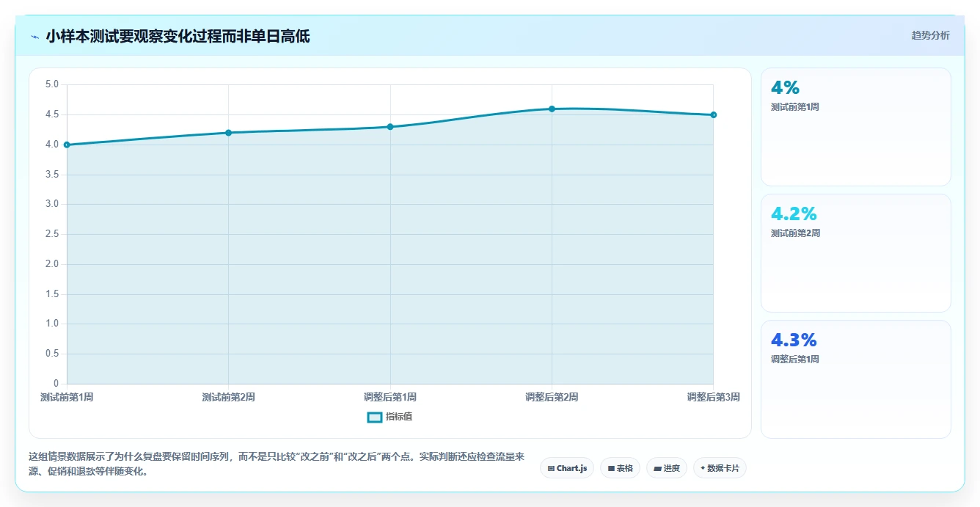Click the y-axis value 2.5
This screenshot has height=507, width=980.
(51, 234)
